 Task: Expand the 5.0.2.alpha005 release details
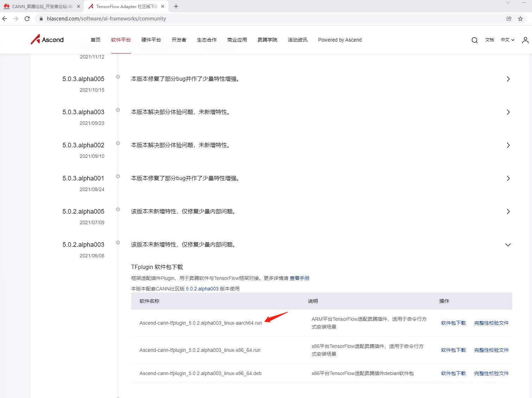(x=508, y=212)
